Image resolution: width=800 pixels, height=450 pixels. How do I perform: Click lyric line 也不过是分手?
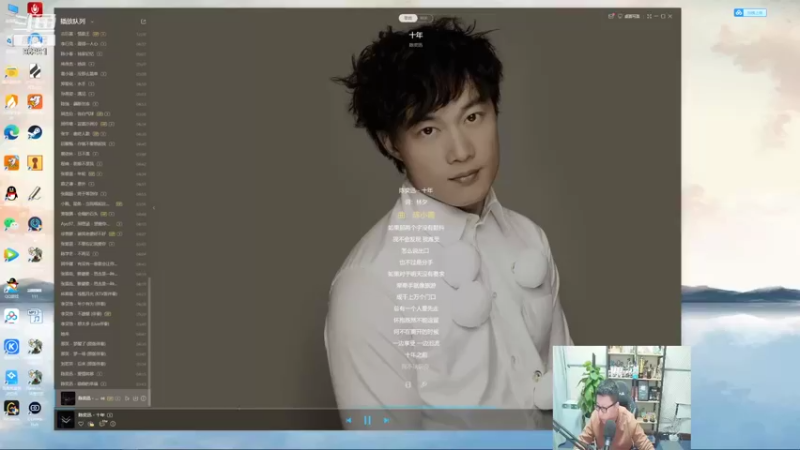click(416, 262)
